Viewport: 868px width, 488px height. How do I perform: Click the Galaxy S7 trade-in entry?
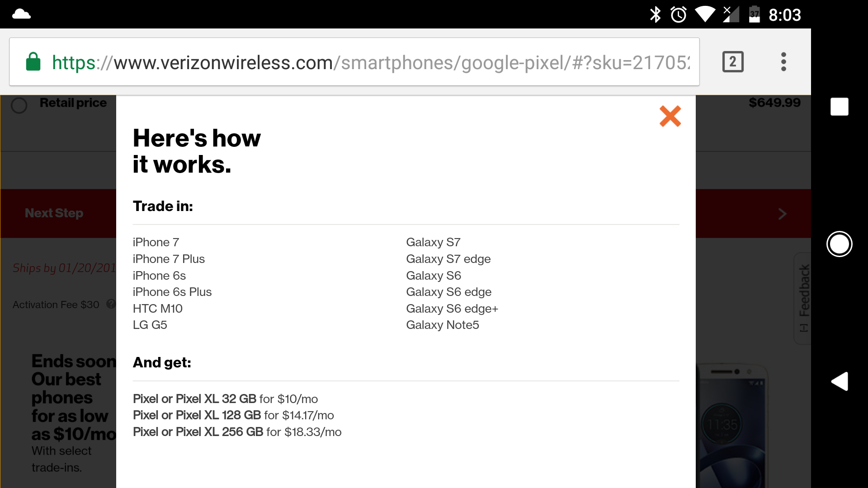[433, 242]
